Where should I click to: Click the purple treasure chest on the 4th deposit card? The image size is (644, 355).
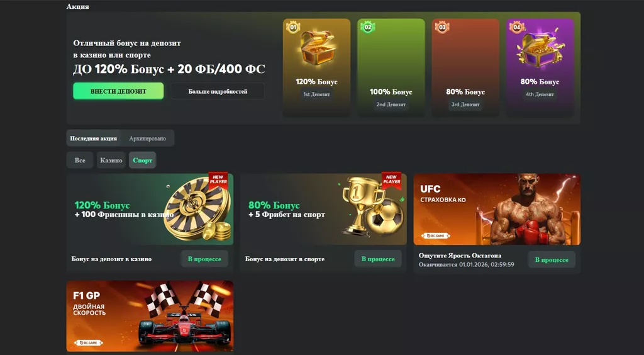pyautogui.click(x=540, y=48)
